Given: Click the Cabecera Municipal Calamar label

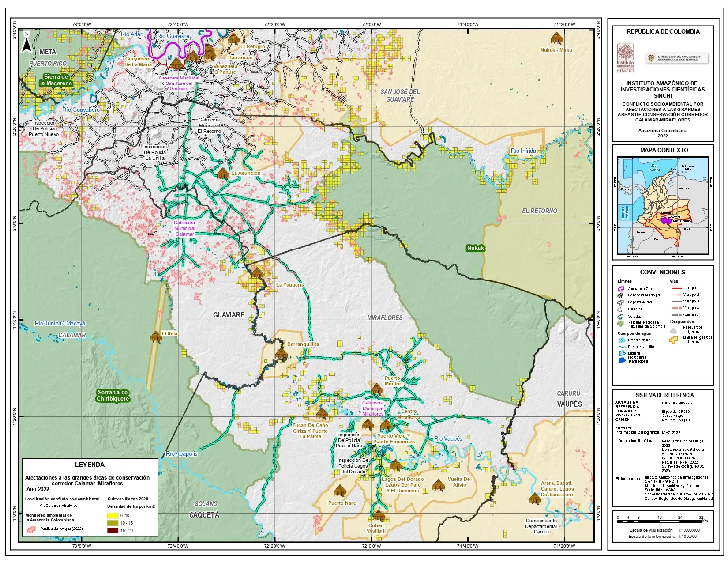Looking at the screenshot, I should tap(184, 228).
